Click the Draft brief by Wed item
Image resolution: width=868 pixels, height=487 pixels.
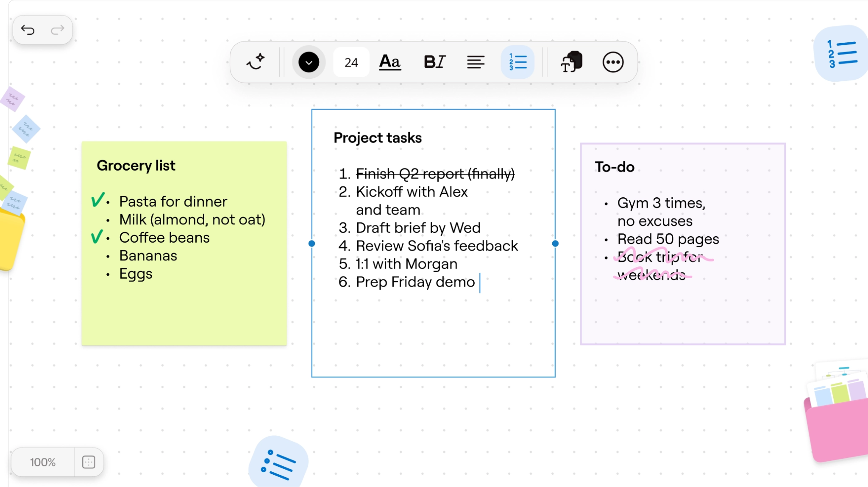pyautogui.click(x=418, y=228)
